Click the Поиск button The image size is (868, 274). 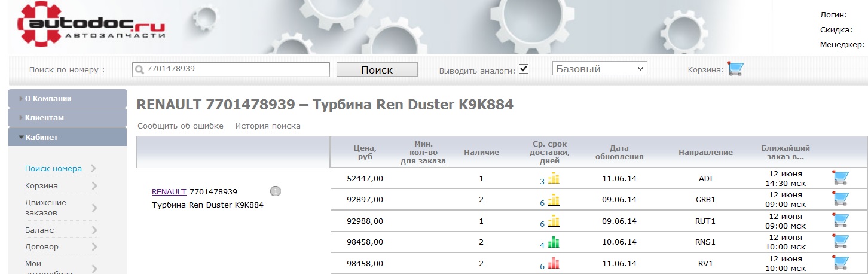[x=377, y=69]
